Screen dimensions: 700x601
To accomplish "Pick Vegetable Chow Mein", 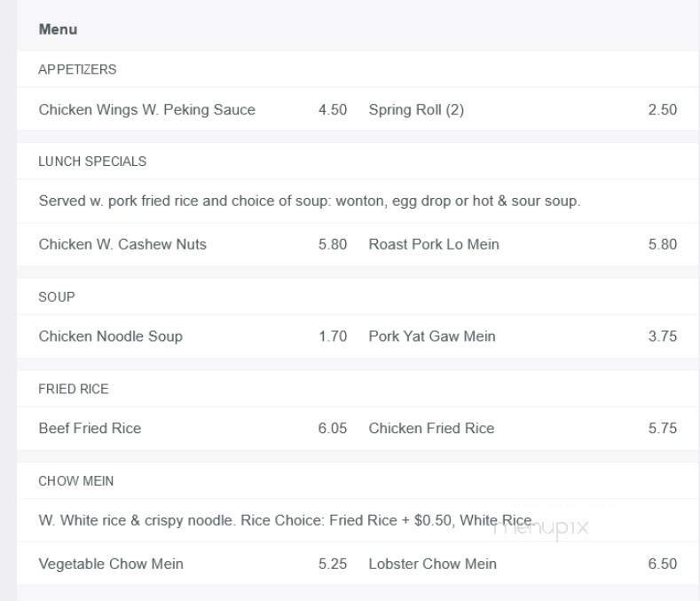I will click(111, 564).
